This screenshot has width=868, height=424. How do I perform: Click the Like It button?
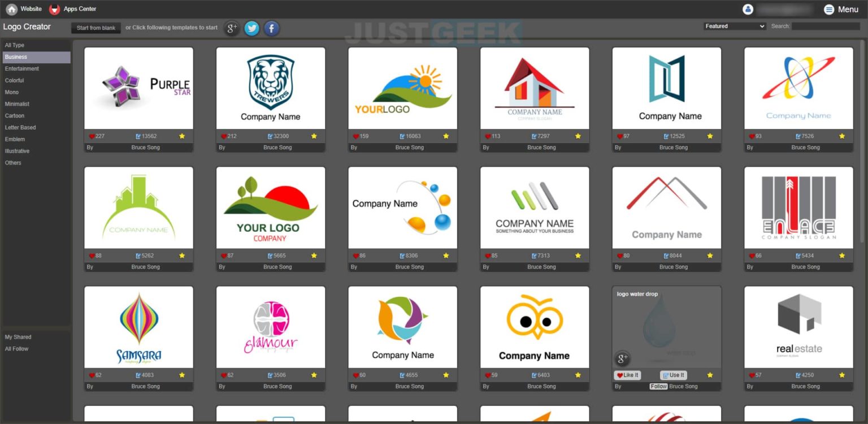click(x=627, y=375)
